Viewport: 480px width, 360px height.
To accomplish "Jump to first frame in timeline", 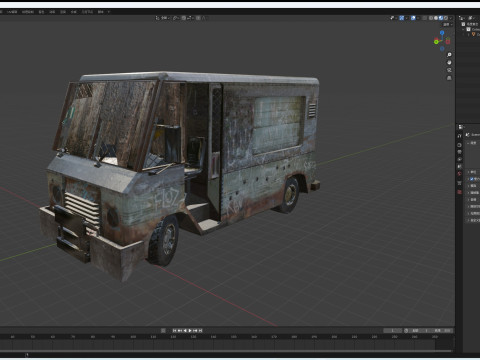I will pyautogui.click(x=174, y=330).
